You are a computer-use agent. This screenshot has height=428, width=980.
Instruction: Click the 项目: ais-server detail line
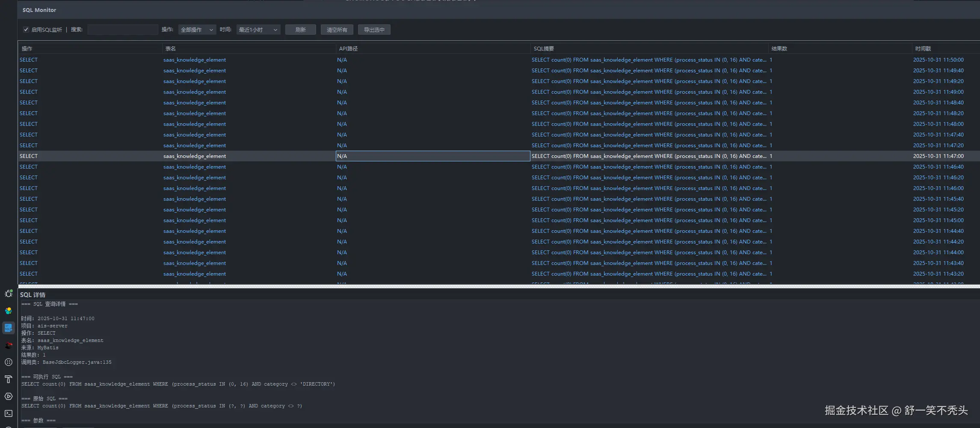tap(44, 326)
